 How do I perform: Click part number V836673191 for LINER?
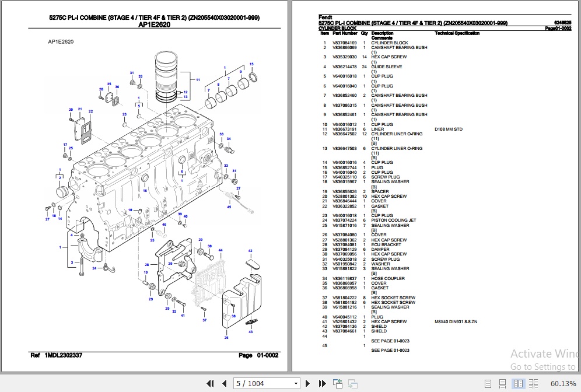coord(344,129)
